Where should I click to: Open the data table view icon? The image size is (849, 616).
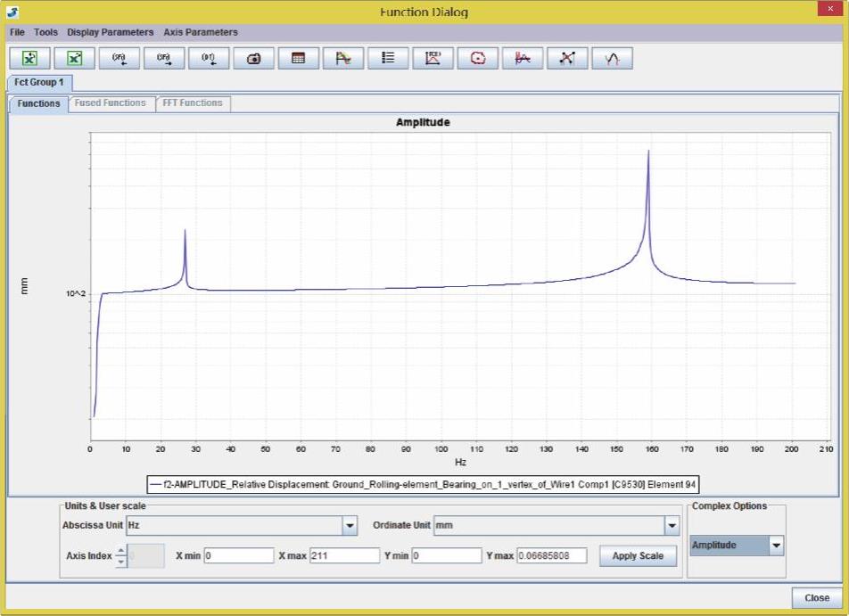[299, 58]
